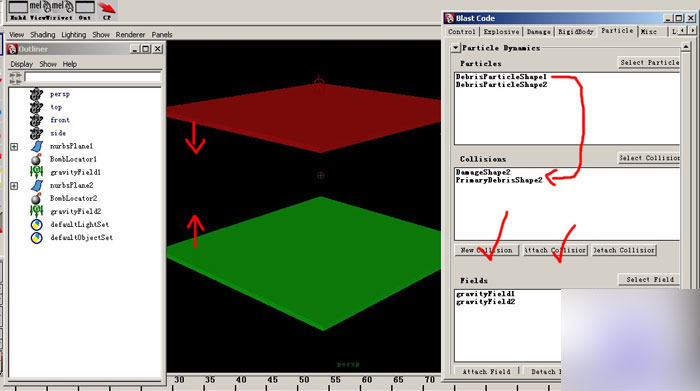
Task: Click the BombLocator2 bomb icon
Action: (37, 198)
